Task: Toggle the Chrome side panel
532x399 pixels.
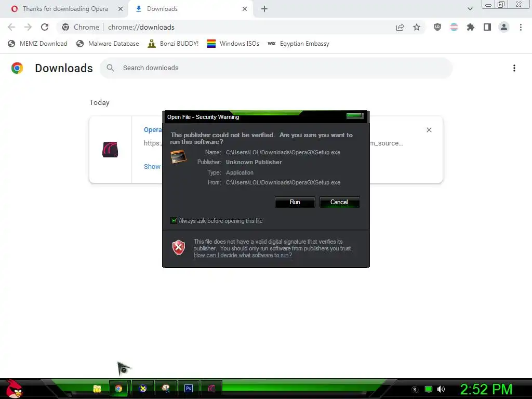Action: [x=487, y=27]
